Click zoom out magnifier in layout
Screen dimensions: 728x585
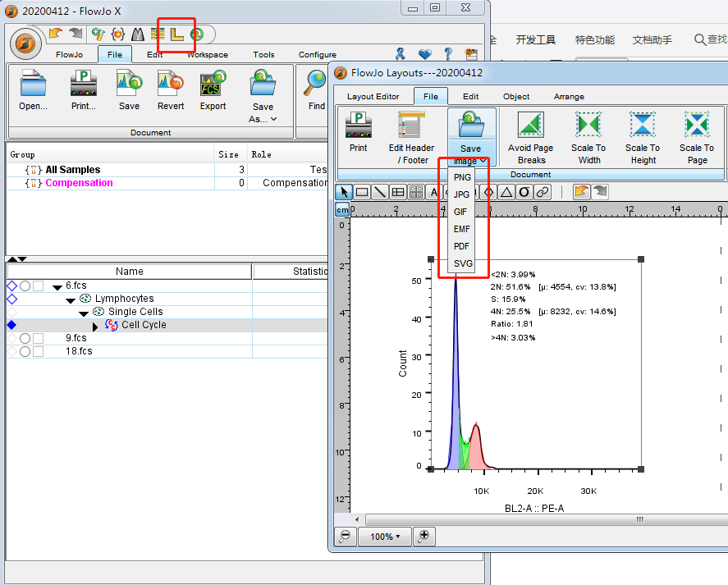pyautogui.click(x=345, y=537)
